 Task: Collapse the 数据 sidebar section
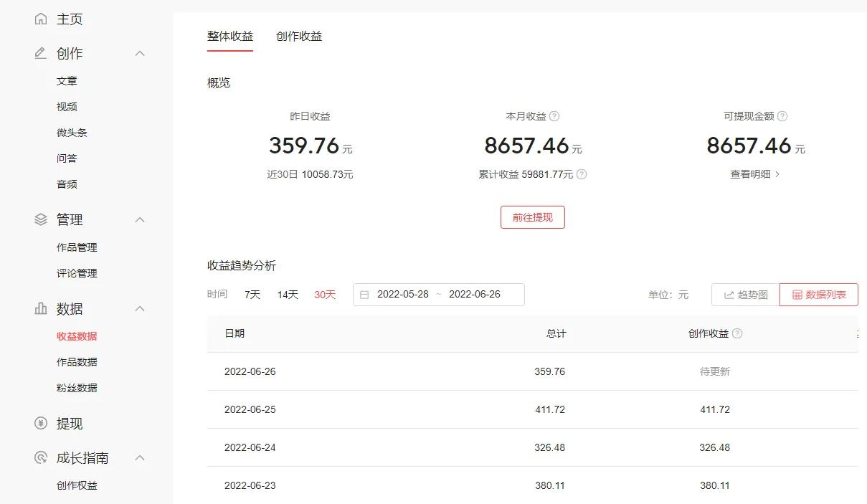point(140,308)
